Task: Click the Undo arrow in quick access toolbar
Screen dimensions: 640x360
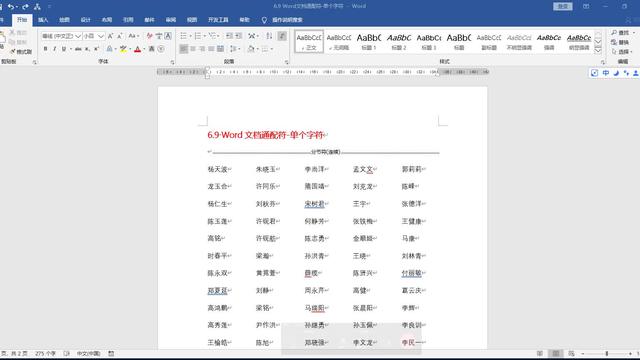Action: click(x=11, y=7)
